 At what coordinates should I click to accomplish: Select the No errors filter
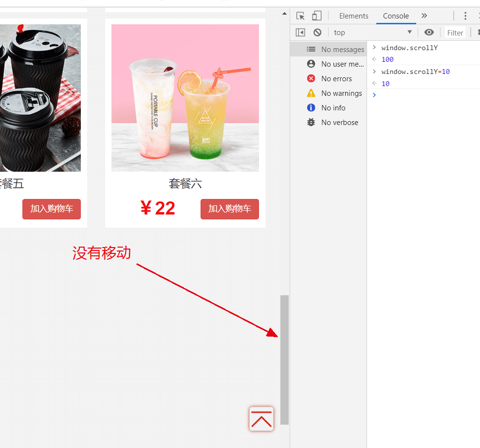(x=336, y=79)
